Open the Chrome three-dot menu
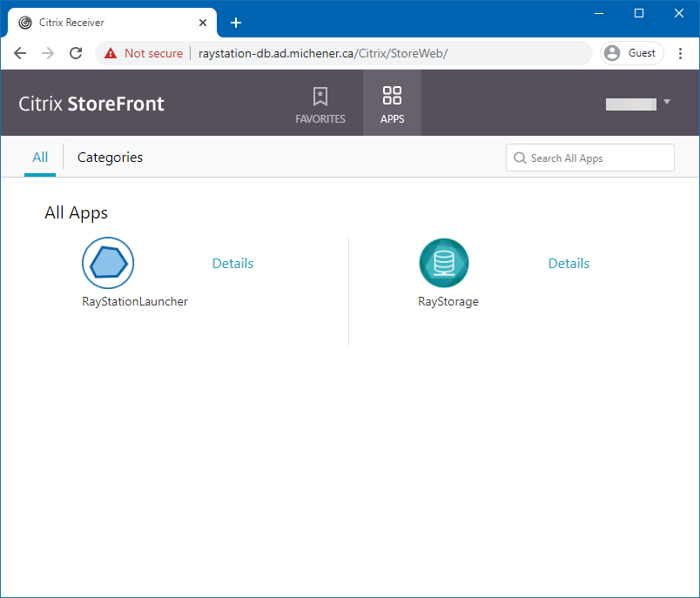This screenshot has width=700, height=598. point(680,53)
